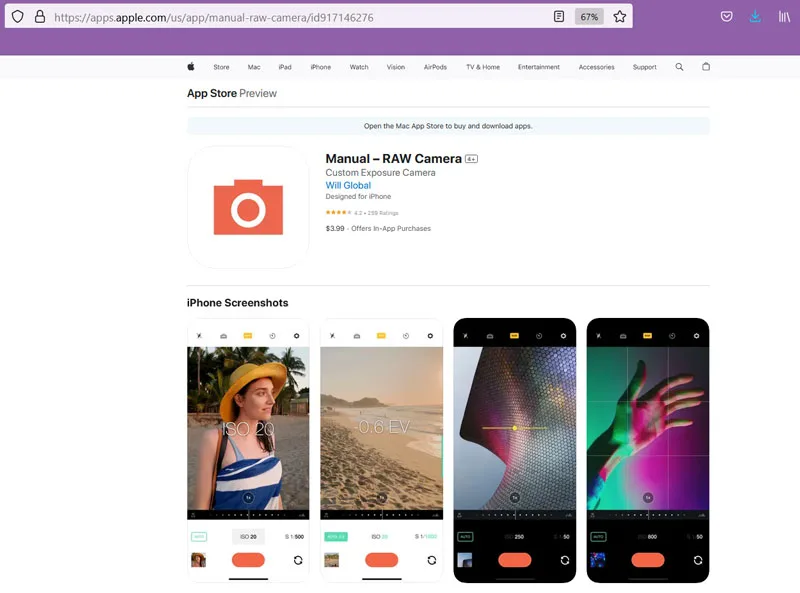This screenshot has height=593, width=800.
Task: Open the library bookshelf icon
Action: (784, 17)
